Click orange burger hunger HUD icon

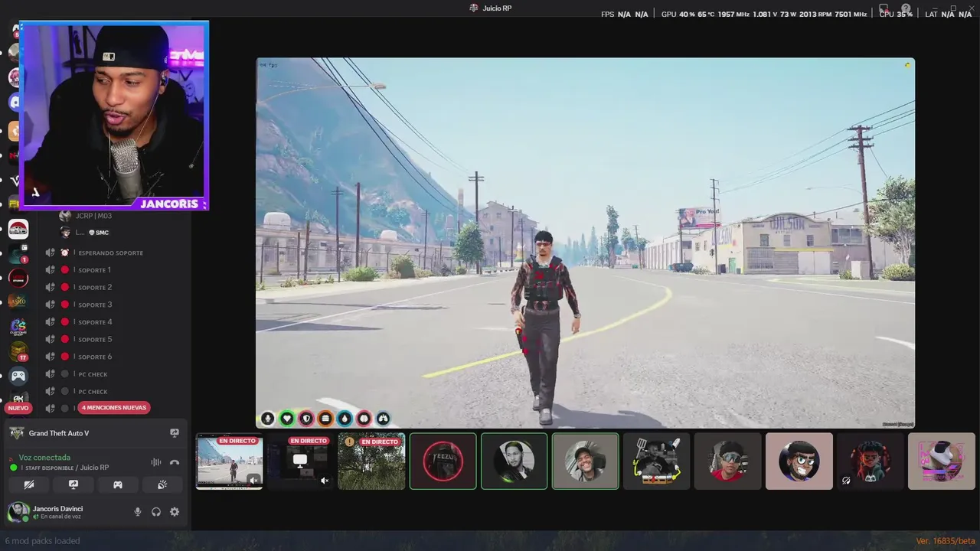coord(325,419)
